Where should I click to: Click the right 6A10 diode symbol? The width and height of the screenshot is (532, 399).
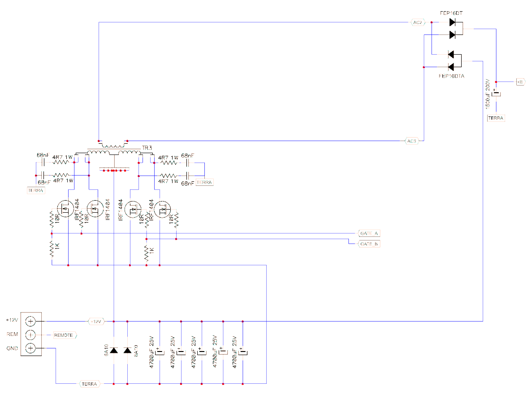point(128,350)
